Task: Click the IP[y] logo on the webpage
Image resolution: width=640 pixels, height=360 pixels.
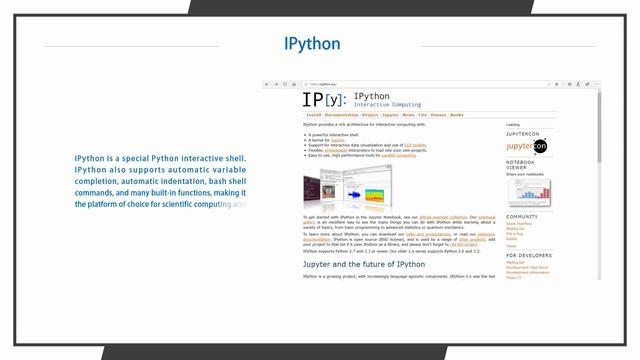Action: coord(324,100)
